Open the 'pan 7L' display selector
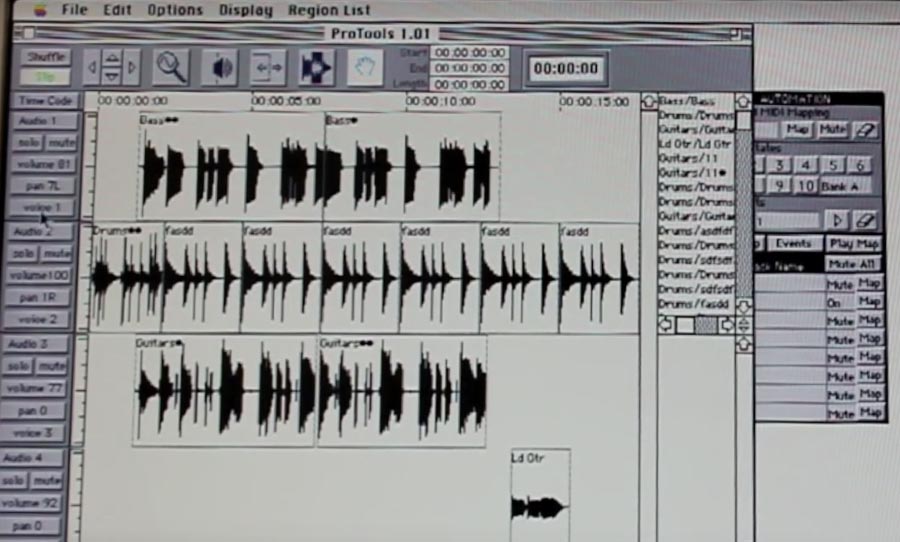This screenshot has width=900, height=542. point(42,186)
